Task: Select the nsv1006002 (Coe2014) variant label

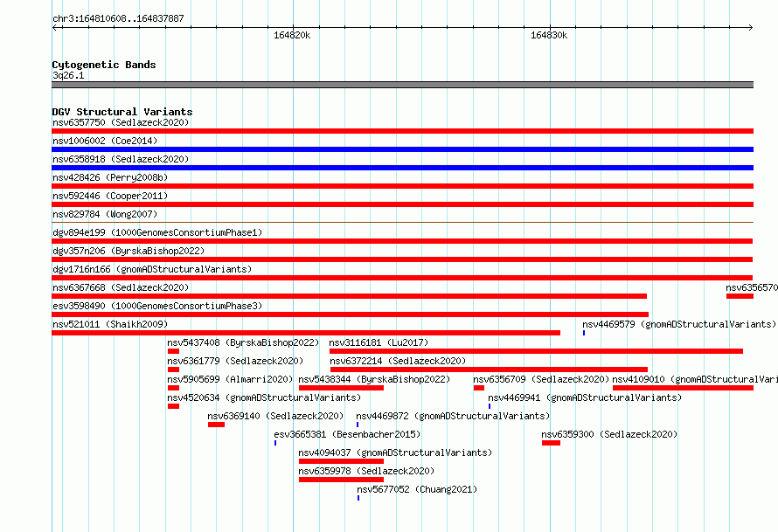Action: click(x=105, y=141)
